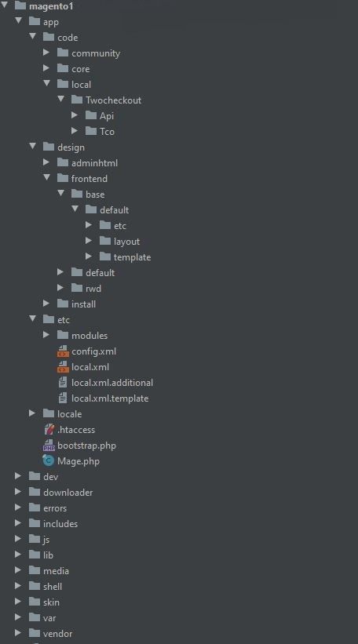358x644 pixels.
Task: Select the modules folder item
Action: click(82, 336)
